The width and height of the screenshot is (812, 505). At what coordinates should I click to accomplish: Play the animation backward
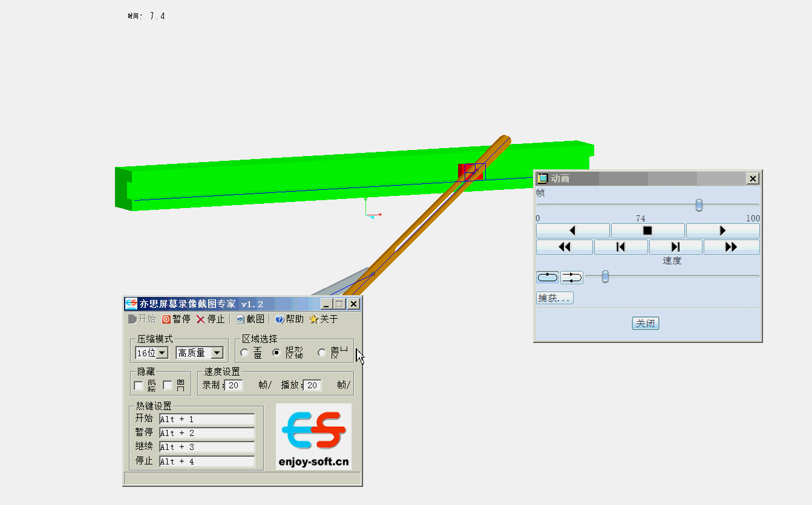point(572,230)
